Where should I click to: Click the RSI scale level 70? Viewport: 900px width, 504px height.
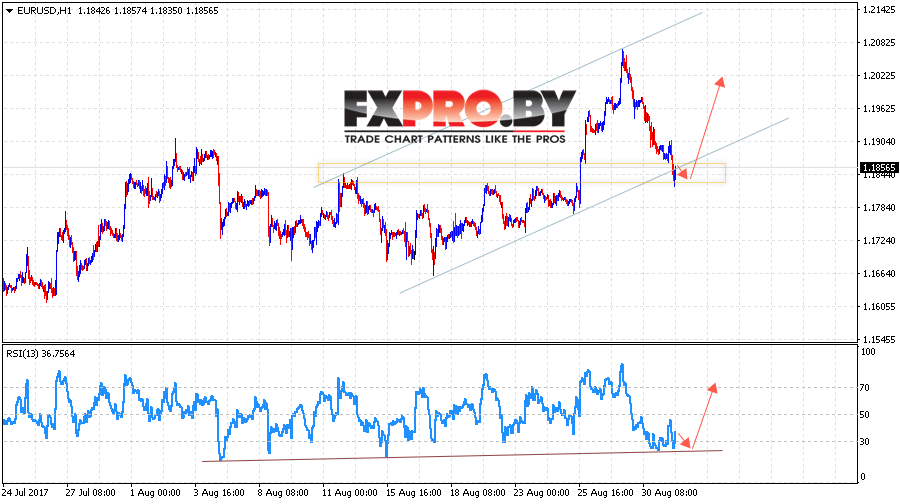tap(865, 388)
